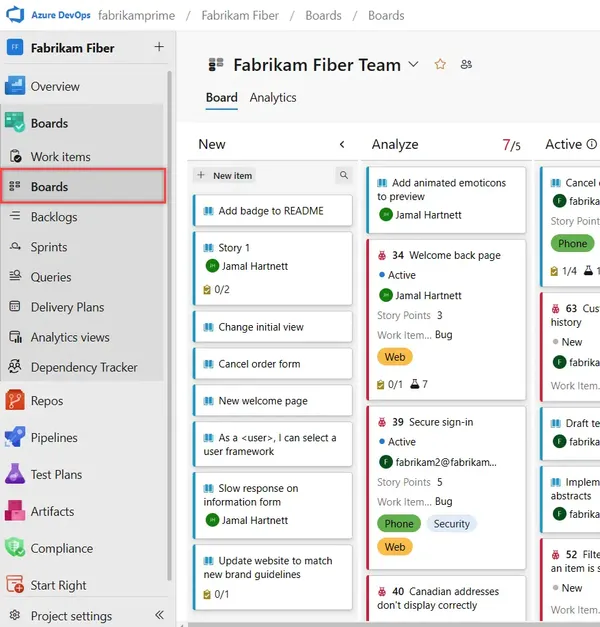Viewport: 600px width, 627px height.
Task: Open Add animated emoticons to preview card
Action: [x=446, y=200]
